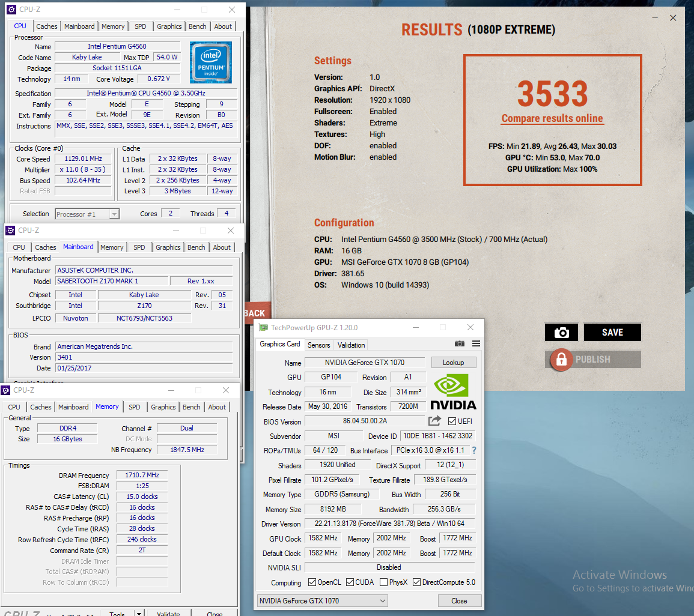
Task: Click the DRAM Frequency value 1710.7 MHz
Action: pos(142,475)
